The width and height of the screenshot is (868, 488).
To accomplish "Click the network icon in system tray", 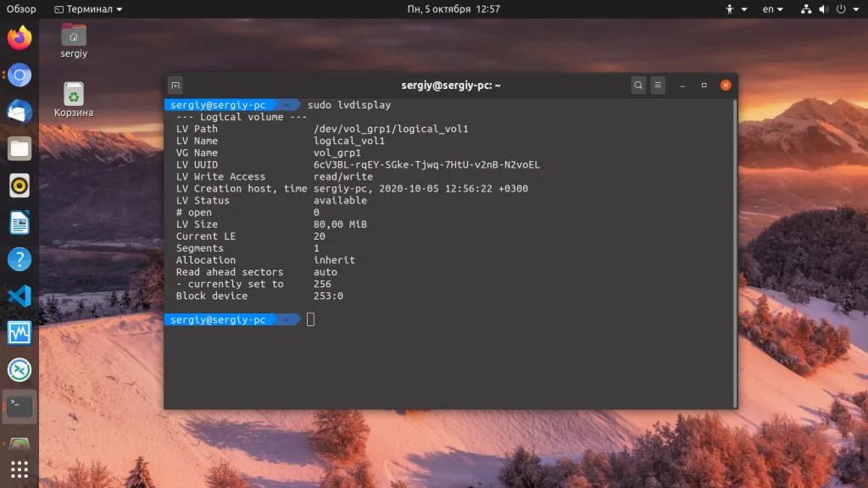I will tap(806, 8).
